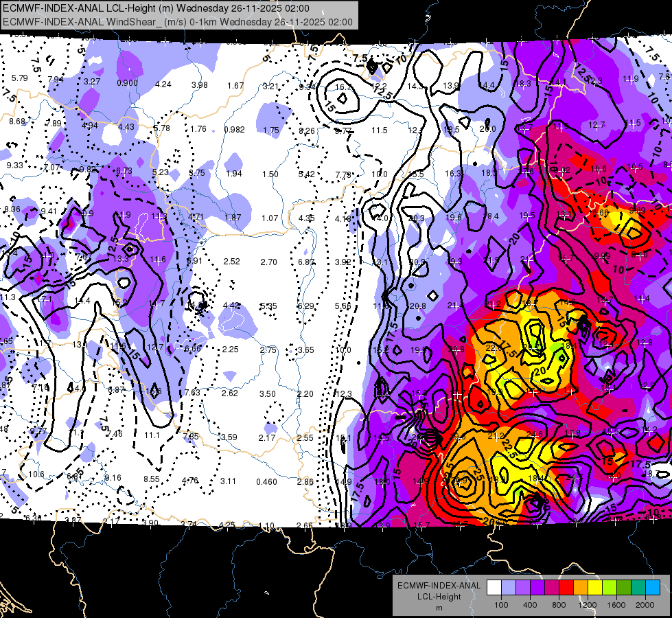Click the map value 5.78
Viewport: 672px width, 618px height.
[x=161, y=128]
